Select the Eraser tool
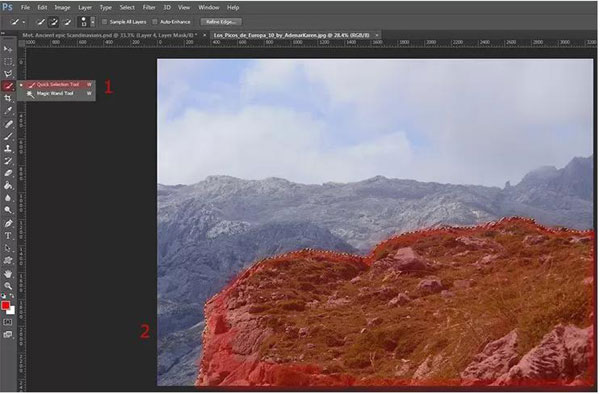The width and height of the screenshot is (600, 394). click(x=8, y=173)
